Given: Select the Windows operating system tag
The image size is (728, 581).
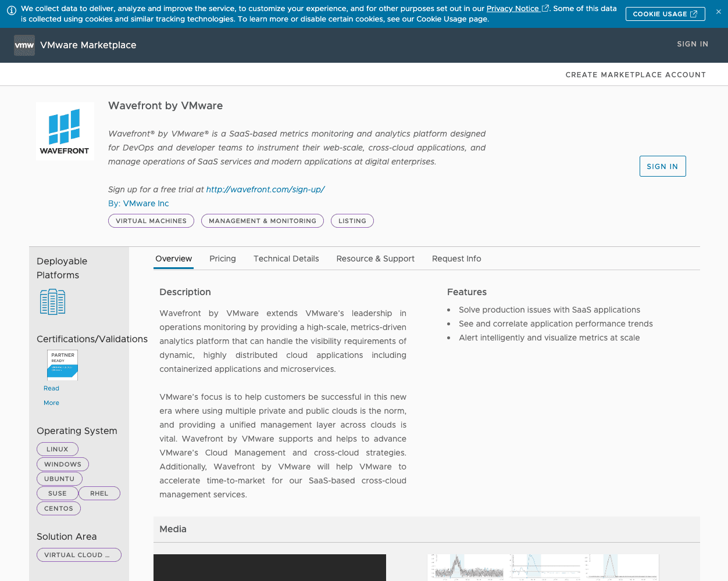Looking at the screenshot, I should pyautogui.click(x=63, y=464).
